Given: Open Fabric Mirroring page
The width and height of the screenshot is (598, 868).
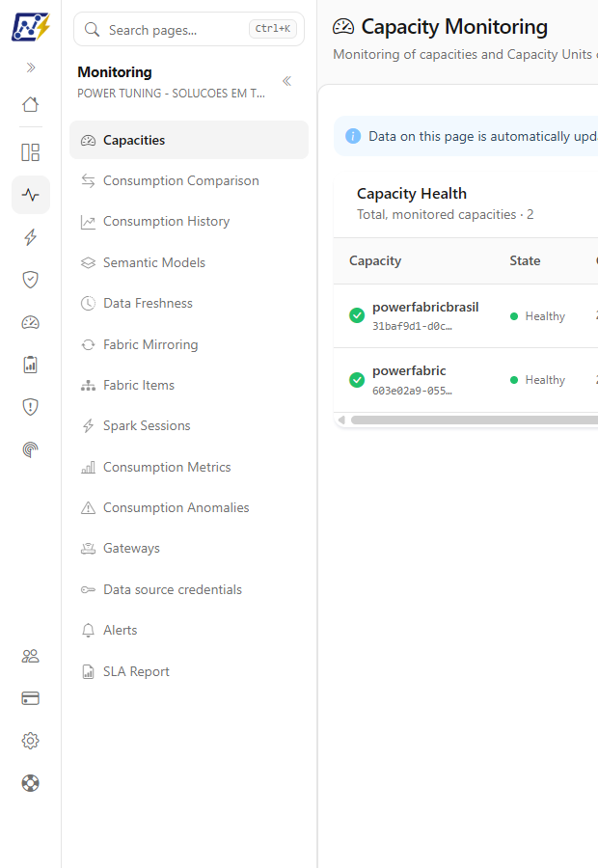Looking at the screenshot, I should [x=189, y=344].
